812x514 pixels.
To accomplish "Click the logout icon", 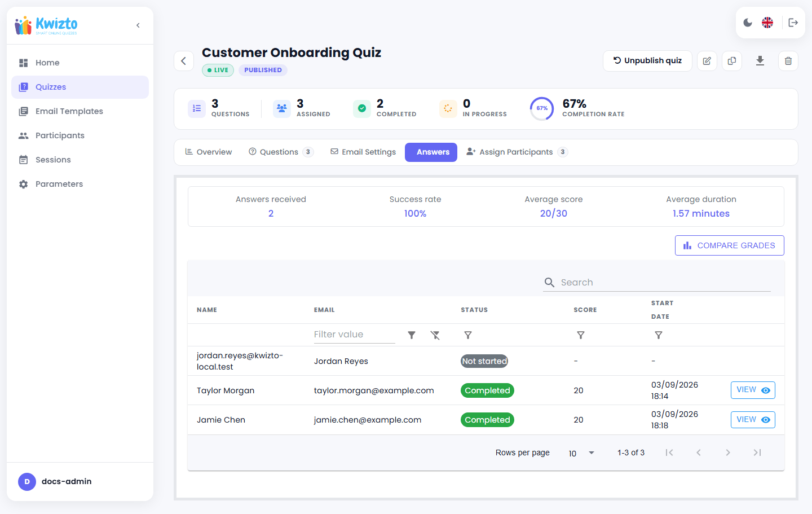I will tap(793, 23).
